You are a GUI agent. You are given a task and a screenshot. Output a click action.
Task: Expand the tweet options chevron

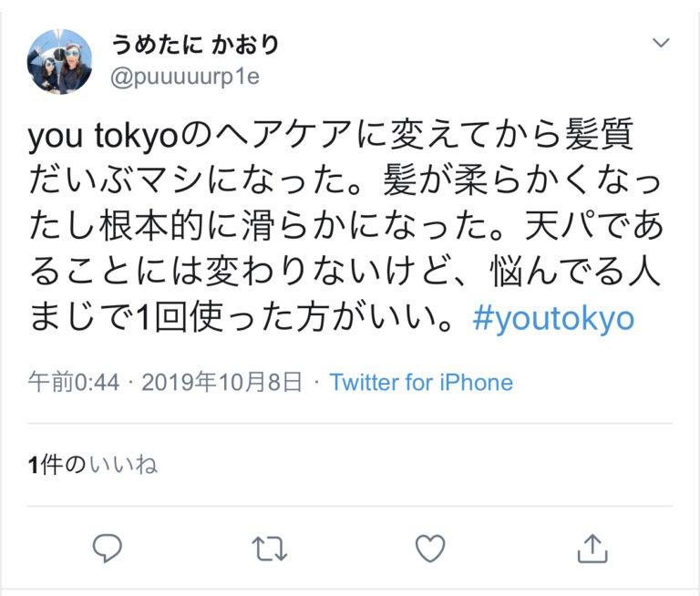click(661, 43)
